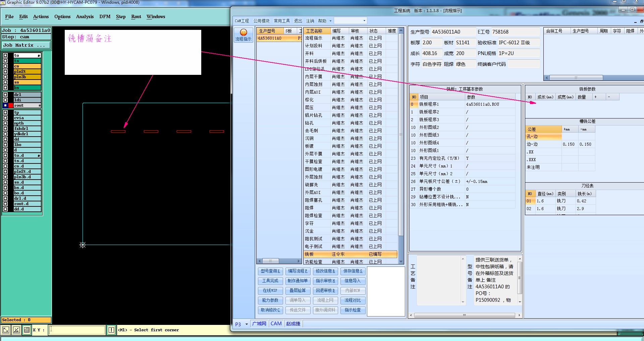Click the 边-边 tolerance row
The image size is (644, 341).
point(559,144)
